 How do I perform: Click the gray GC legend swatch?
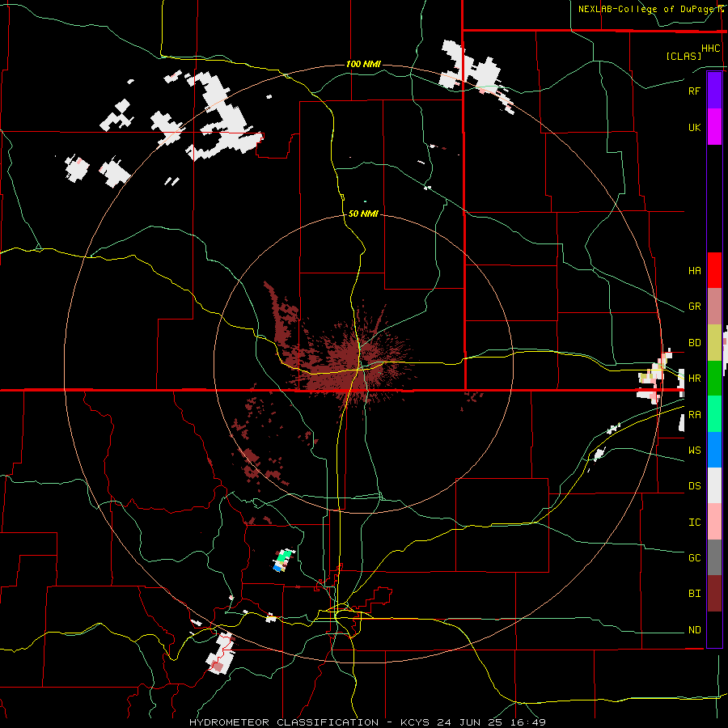coord(714,557)
